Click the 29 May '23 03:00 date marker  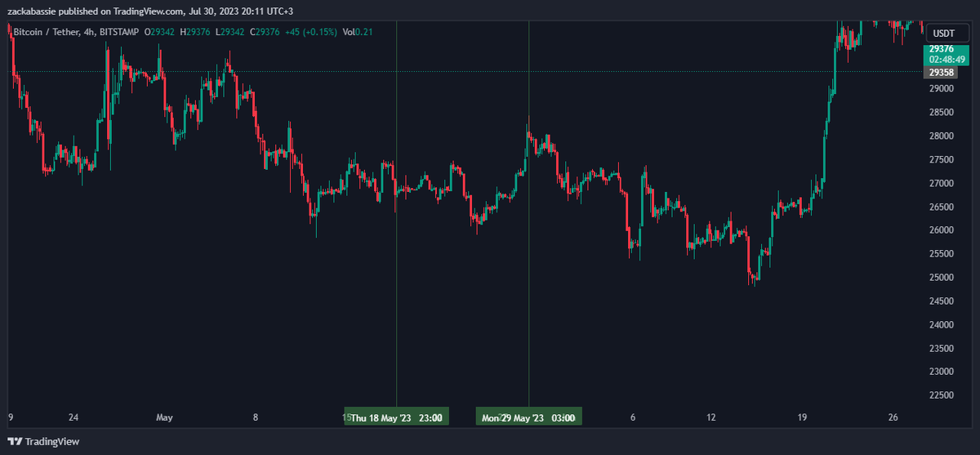click(x=529, y=417)
